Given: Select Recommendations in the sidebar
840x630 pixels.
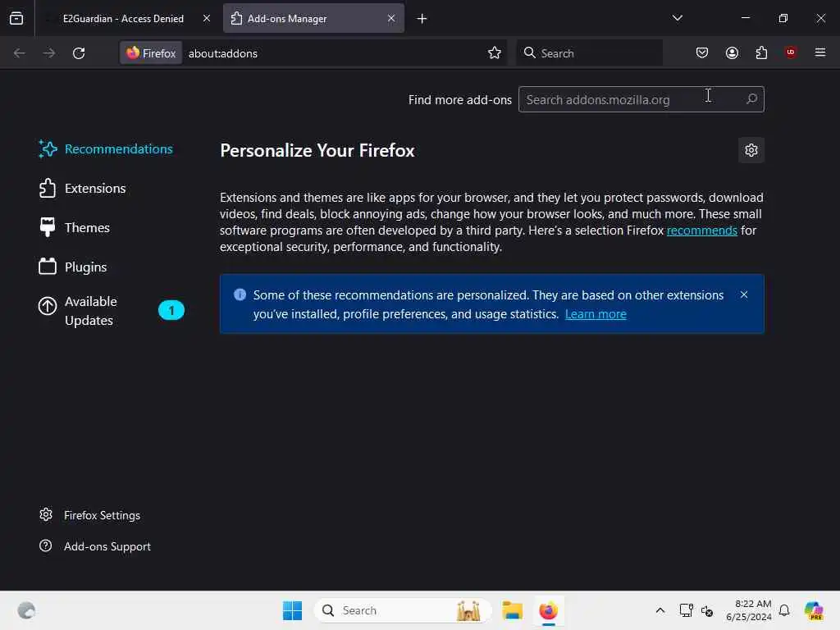Looking at the screenshot, I should 106,149.
